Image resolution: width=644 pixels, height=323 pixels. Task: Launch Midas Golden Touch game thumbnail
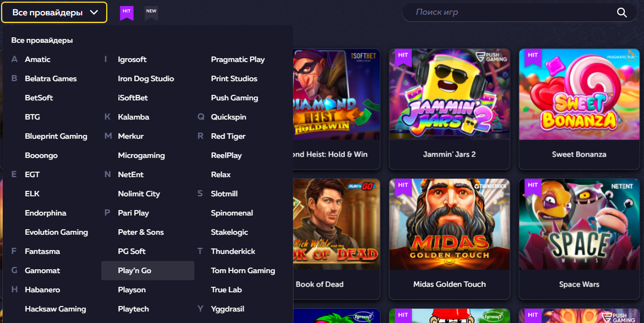click(449, 224)
